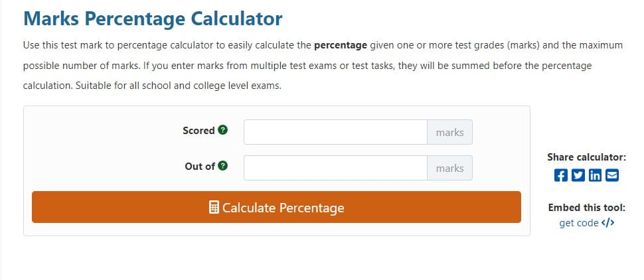This screenshot has width=644, height=280.
Task: Open the help tooltip next to Scored
Action: (222, 130)
